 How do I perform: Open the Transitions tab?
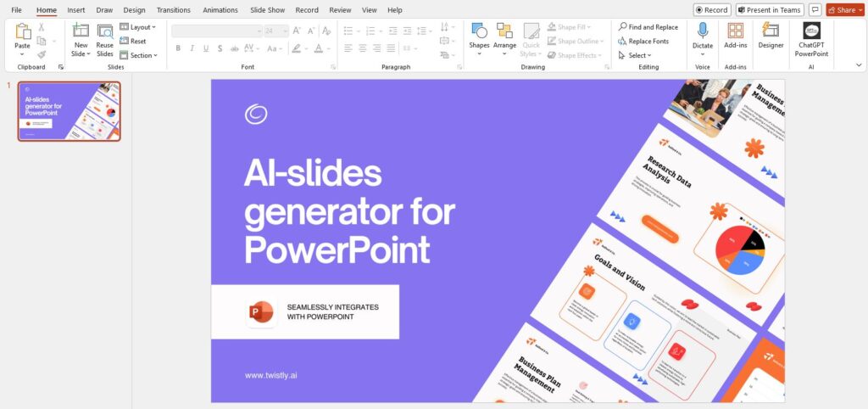[173, 10]
